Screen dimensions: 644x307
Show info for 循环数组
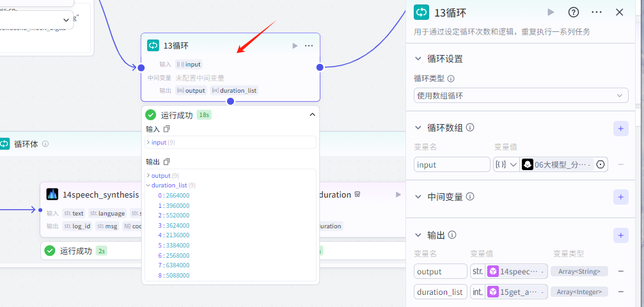[x=471, y=128]
